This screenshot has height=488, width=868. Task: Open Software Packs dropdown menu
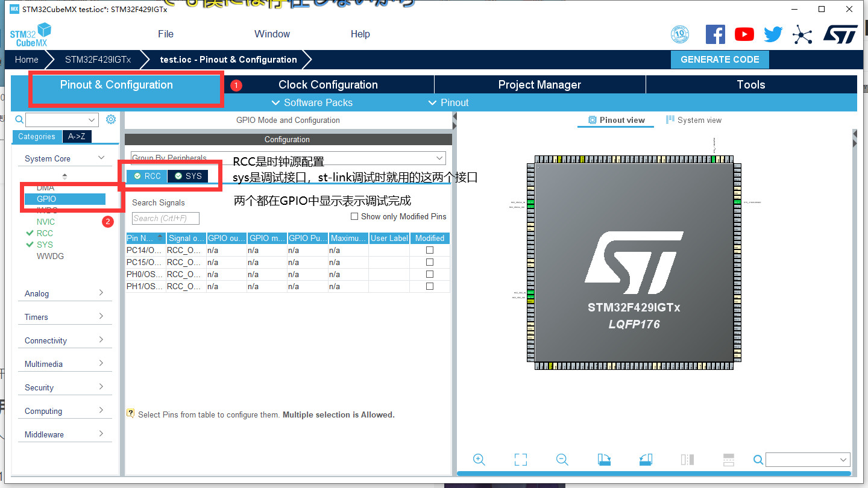point(312,102)
